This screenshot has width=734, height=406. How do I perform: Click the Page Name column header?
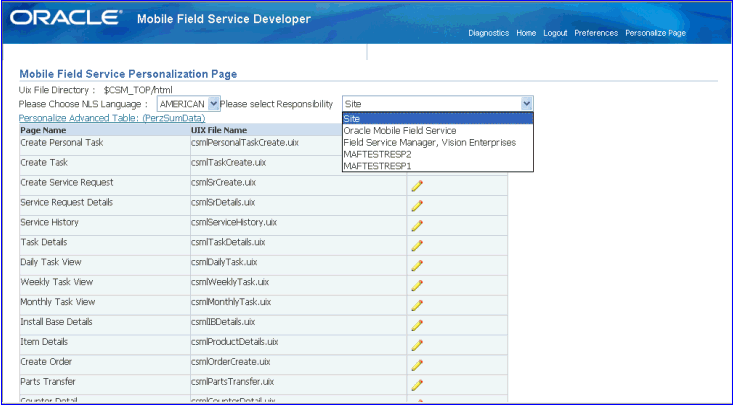point(43,130)
